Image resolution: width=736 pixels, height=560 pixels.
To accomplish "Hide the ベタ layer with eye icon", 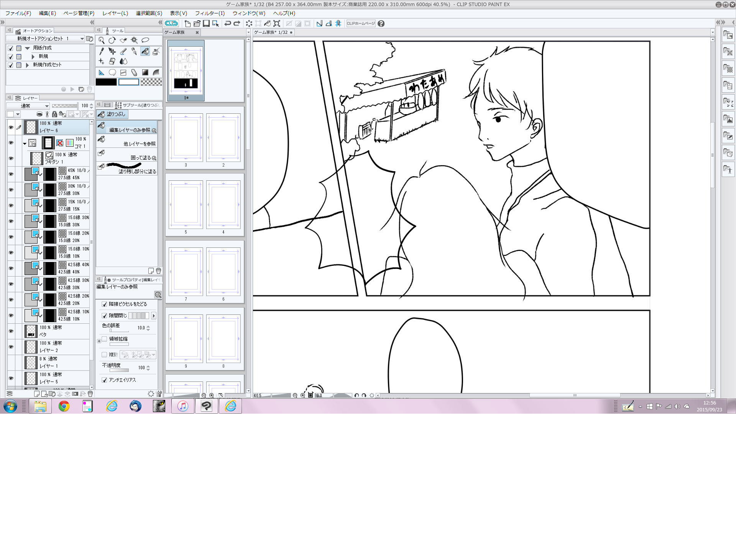I will 11,331.
